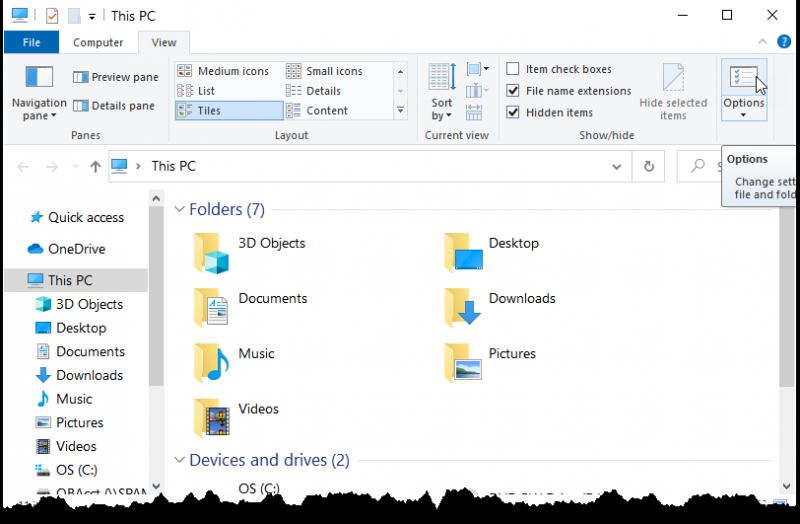Click layout gallery scroll up arrow
Screen dimensions: 800x524
401,71
